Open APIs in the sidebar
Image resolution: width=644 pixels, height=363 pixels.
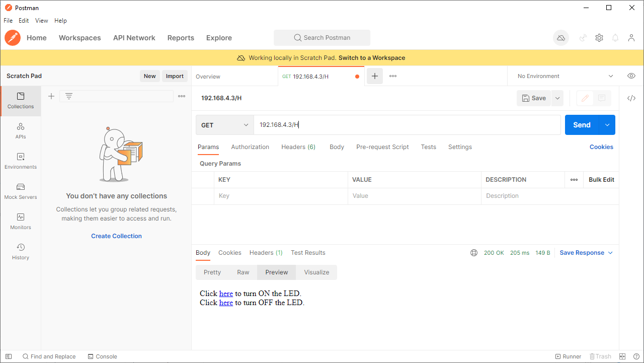21,131
